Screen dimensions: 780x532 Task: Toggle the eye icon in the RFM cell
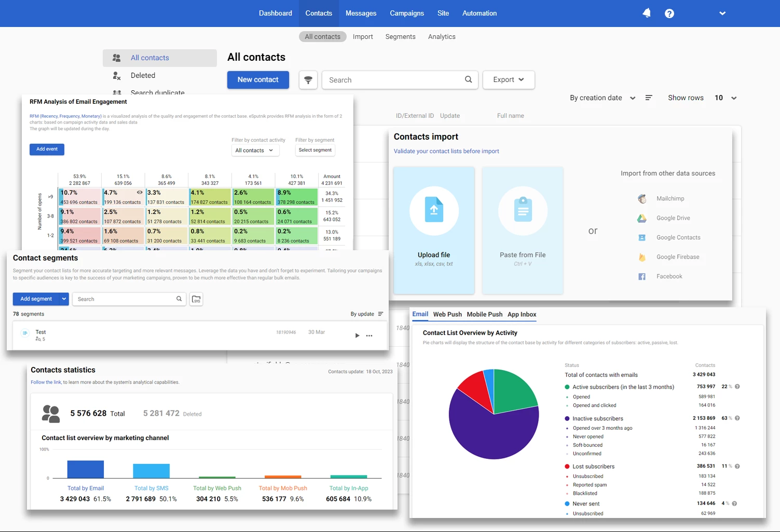click(x=139, y=193)
